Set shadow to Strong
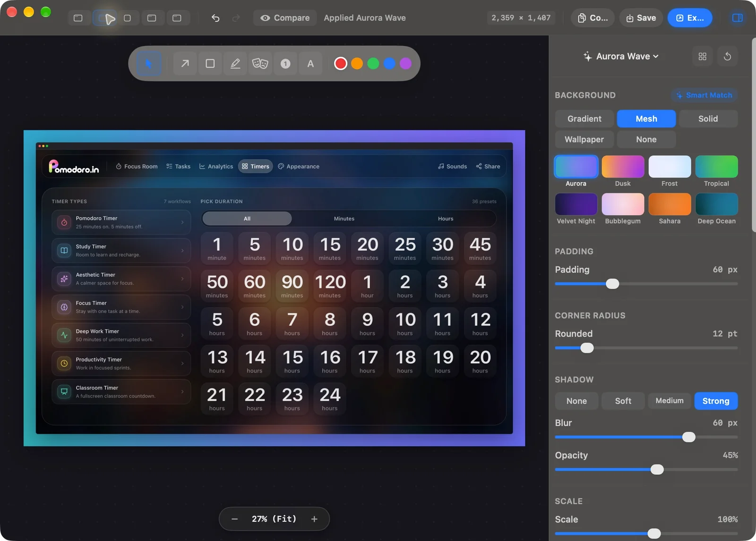The height and width of the screenshot is (541, 756). [716, 401]
